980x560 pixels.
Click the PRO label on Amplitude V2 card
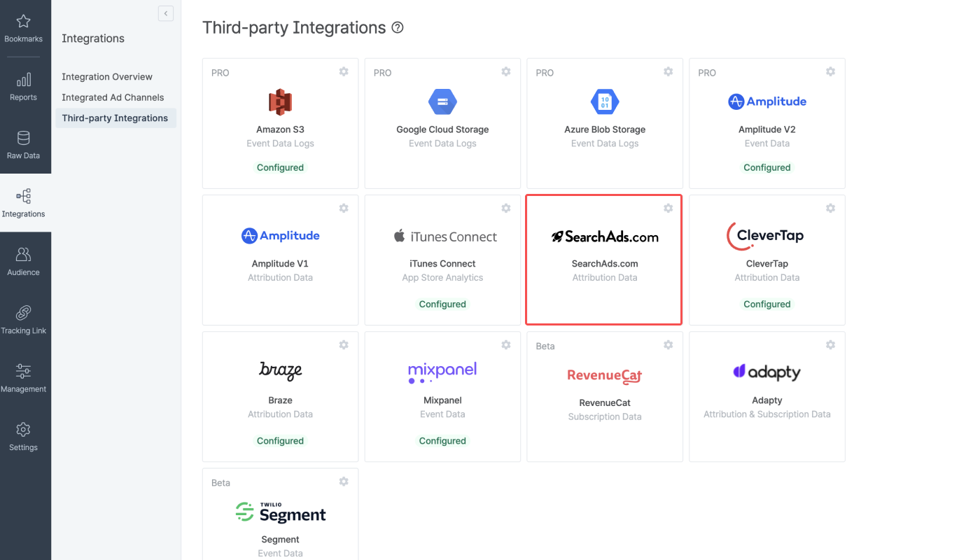tap(707, 73)
